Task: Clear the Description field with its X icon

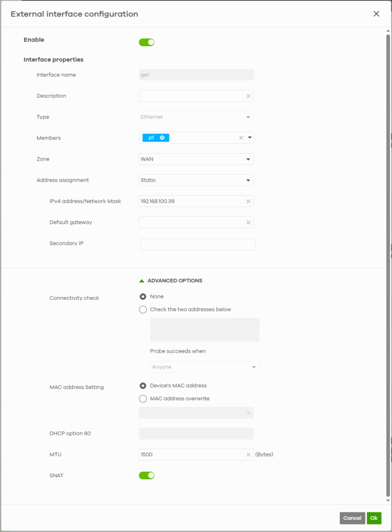Action: tap(248, 96)
